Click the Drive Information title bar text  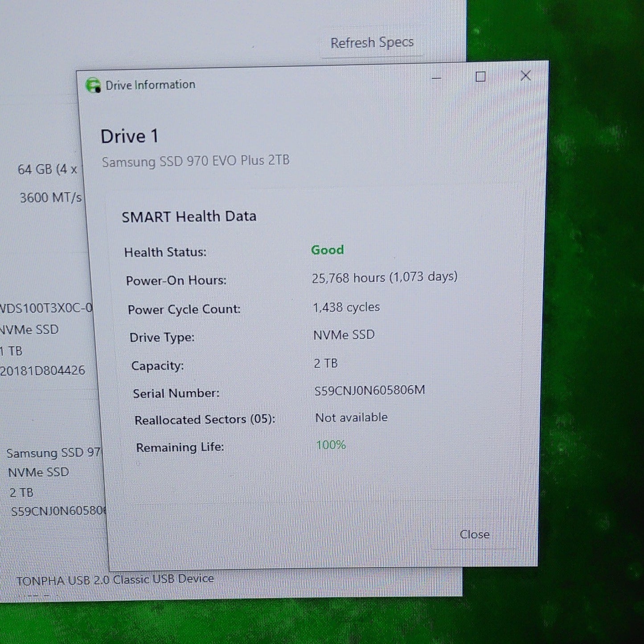[x=150, y=85]
